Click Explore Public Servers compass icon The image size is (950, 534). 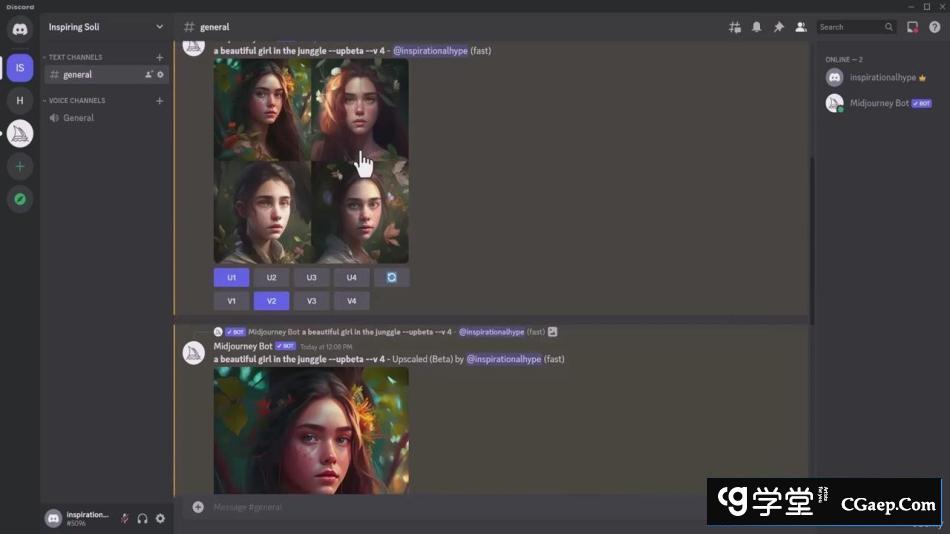tap(20, 199)
